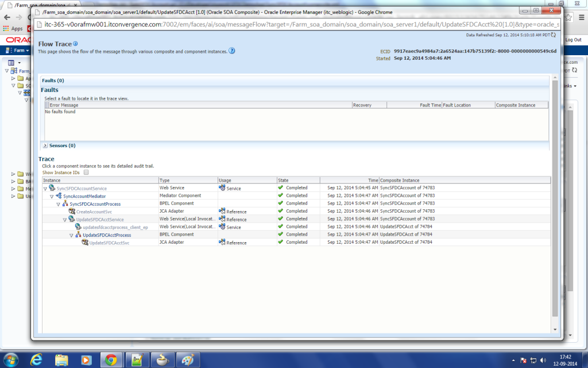The image size is (588, 368).
Task: Open the Faults (0) section header
Action: coord(53,80)
